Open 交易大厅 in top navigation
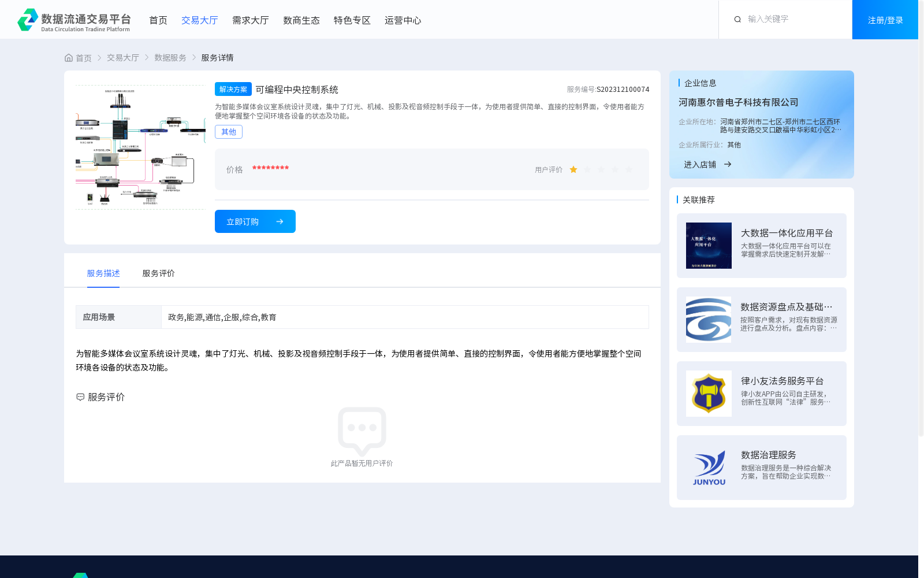This screenshot has width=924, height=578. point(200,20)
